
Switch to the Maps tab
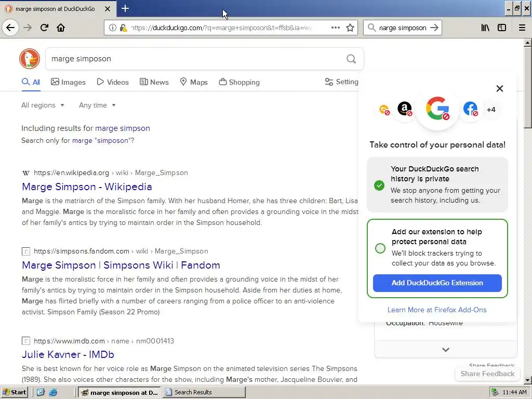pyautogui.click(x=194, y=82)
